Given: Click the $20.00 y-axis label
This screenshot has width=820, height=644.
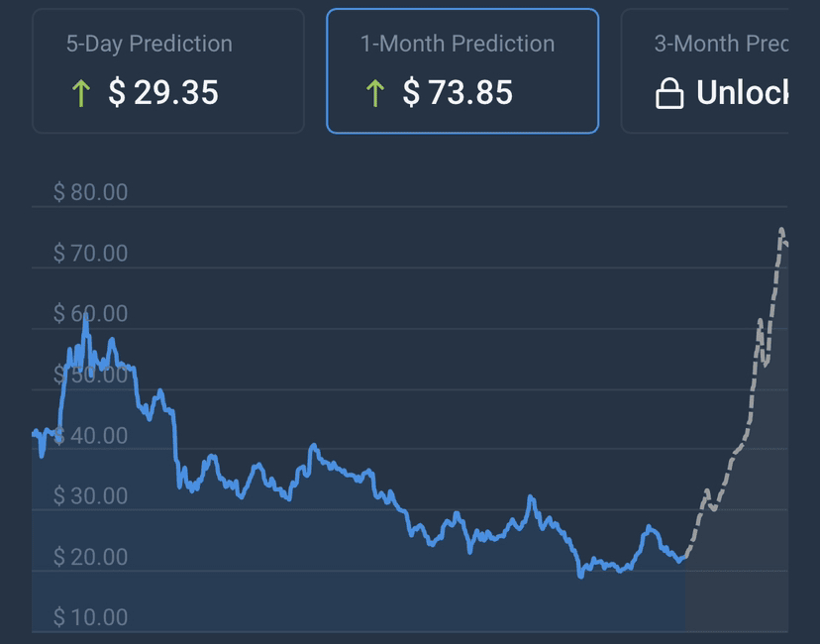Looking at the screenshot, I should click(90, 557).
